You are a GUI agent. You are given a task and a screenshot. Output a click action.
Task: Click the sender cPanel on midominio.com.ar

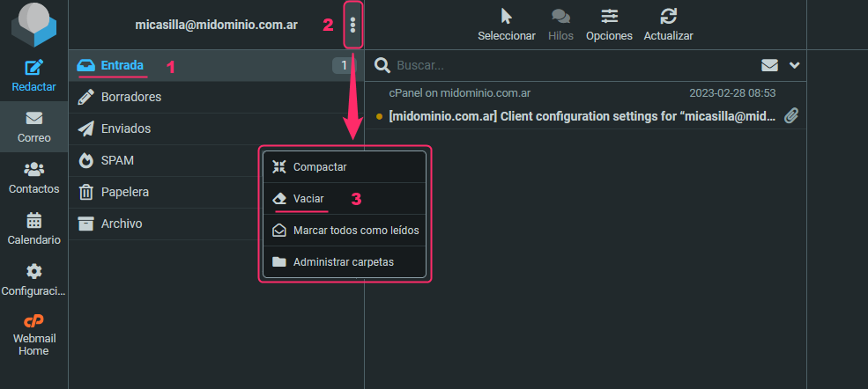[459, 93]
